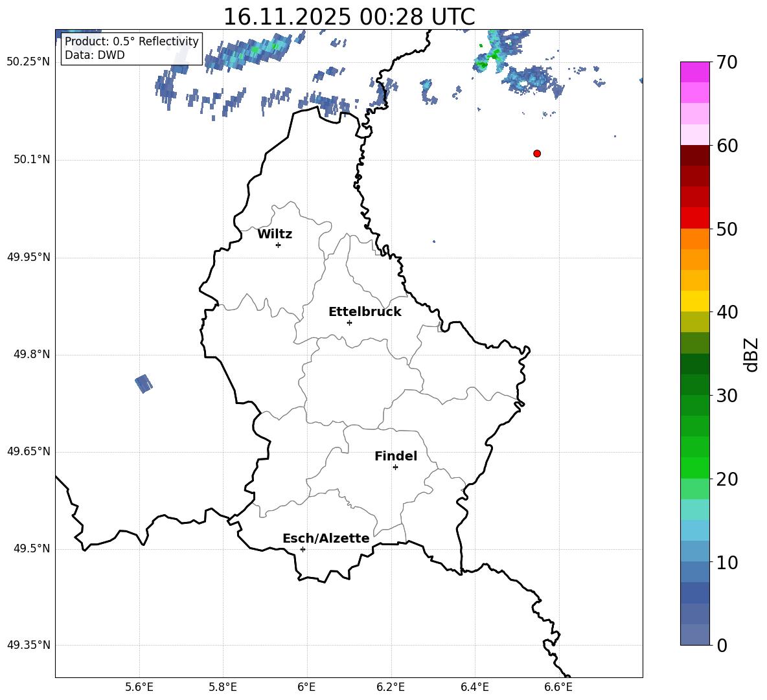Click the 49.35°N latitude label

28,645
